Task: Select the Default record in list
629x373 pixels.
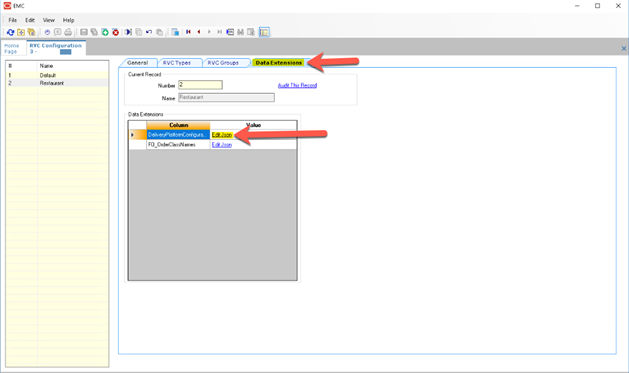Action: [57, 75]
